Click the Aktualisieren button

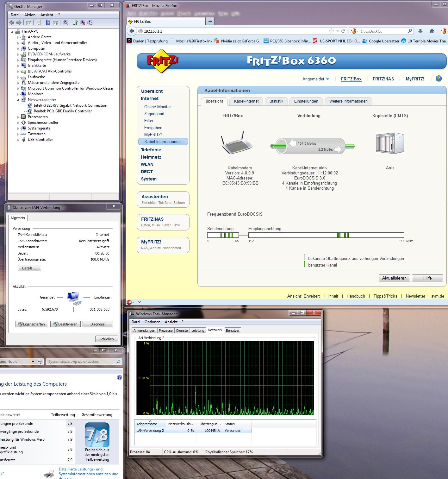click(394, 278)
